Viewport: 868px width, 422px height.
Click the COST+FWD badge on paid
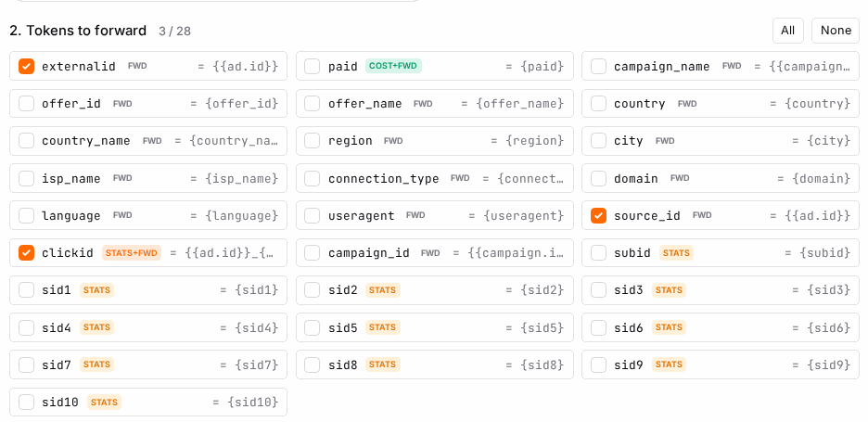393,67
